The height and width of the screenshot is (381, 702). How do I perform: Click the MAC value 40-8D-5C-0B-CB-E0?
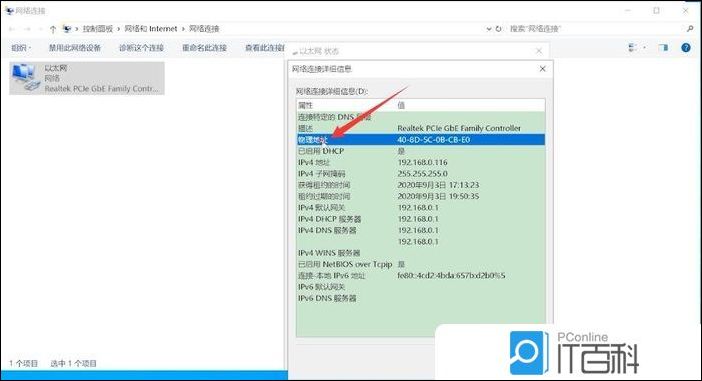pyautogui.click(x=433, y=140)
